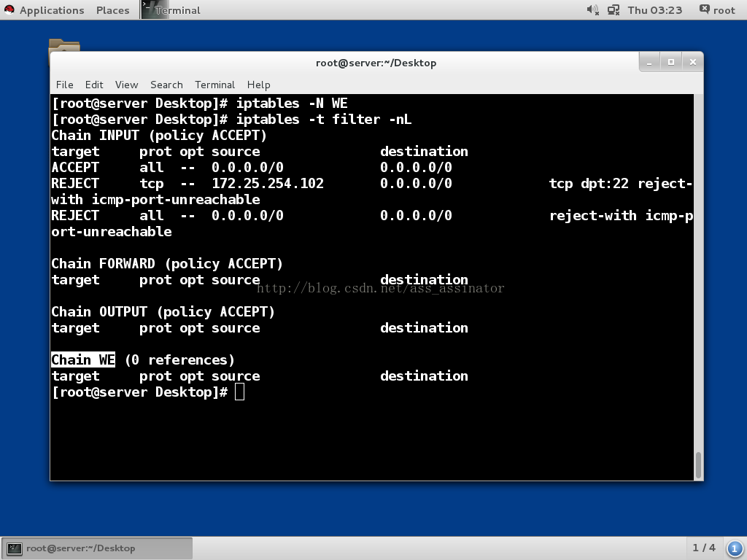Click the root@server taskbar window button
747x560 pixels.
coord(97,548)
